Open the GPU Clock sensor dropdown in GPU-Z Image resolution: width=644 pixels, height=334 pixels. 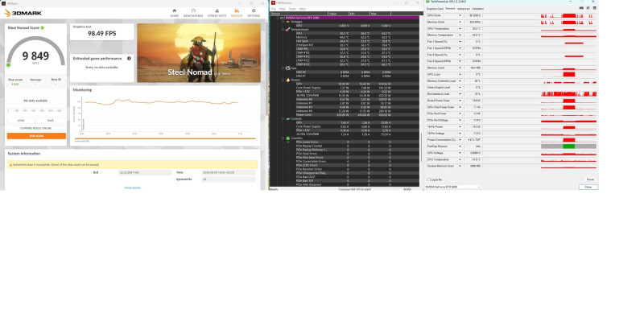click(x=460, y=15)
